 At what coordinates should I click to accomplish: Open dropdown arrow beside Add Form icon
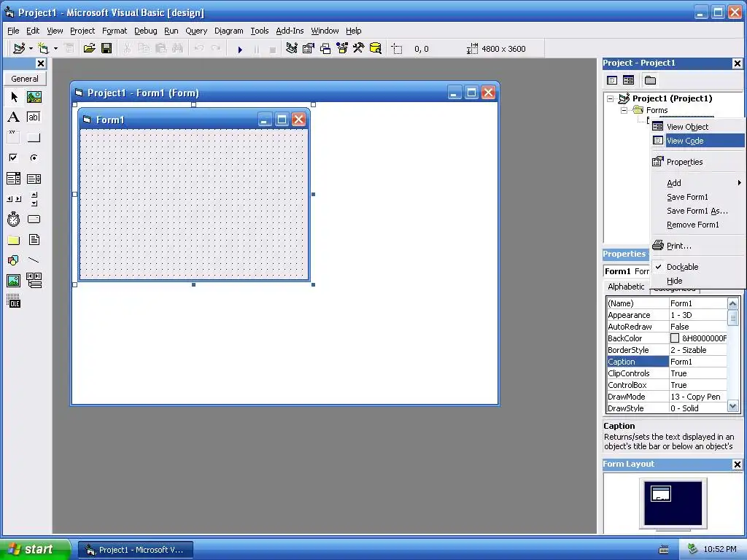55,49
